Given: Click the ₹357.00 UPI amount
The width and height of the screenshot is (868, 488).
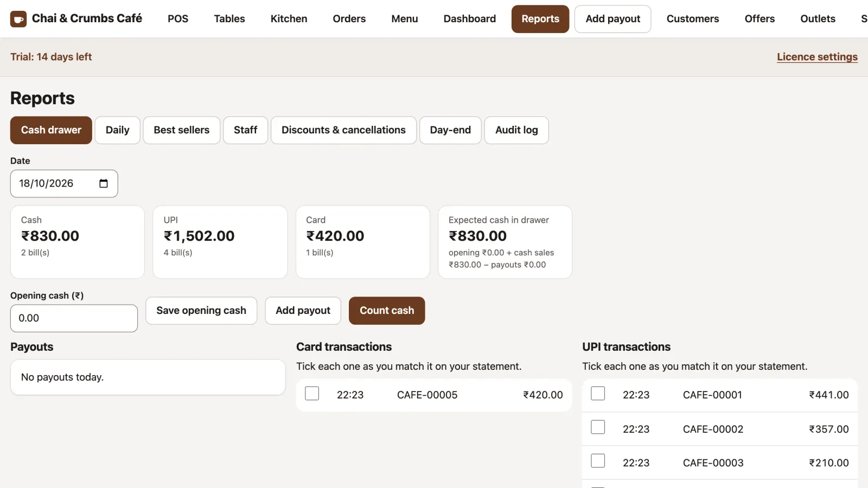Looking at the screenshot, I should coord(828,429).
